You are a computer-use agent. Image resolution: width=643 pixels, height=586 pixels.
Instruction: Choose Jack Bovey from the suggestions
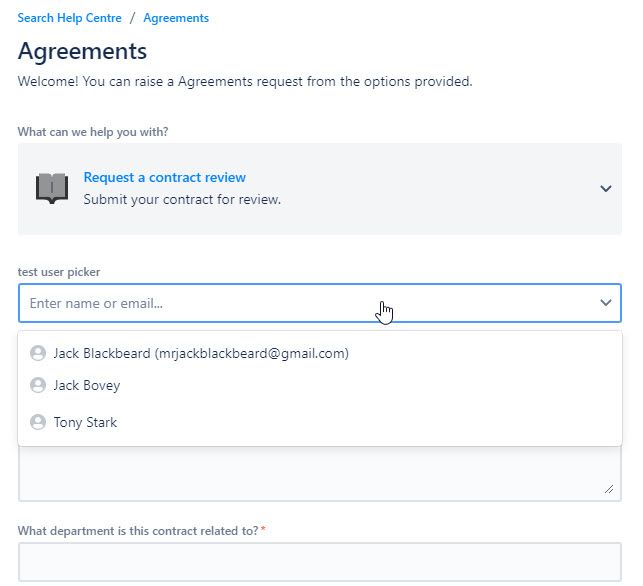pos(86,385)
